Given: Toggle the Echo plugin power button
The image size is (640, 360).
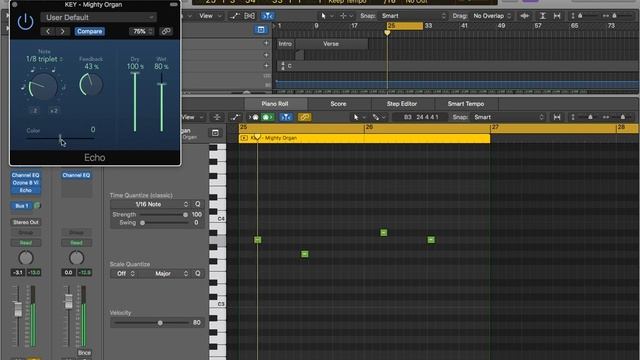Looking at the screenshot, I should [x=25, y=21].
